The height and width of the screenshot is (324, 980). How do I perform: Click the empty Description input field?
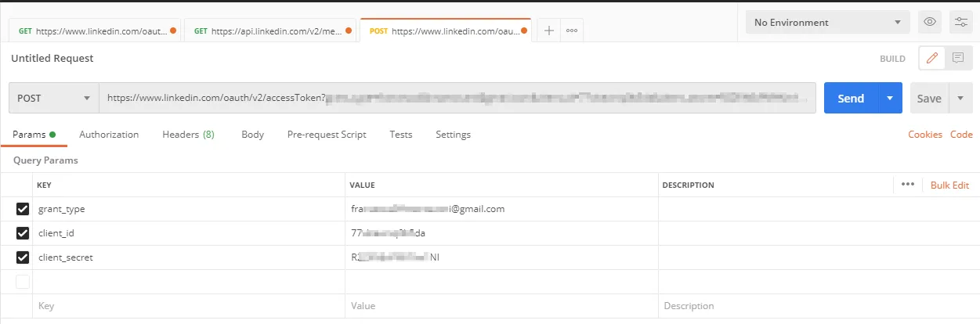point(819,306)
